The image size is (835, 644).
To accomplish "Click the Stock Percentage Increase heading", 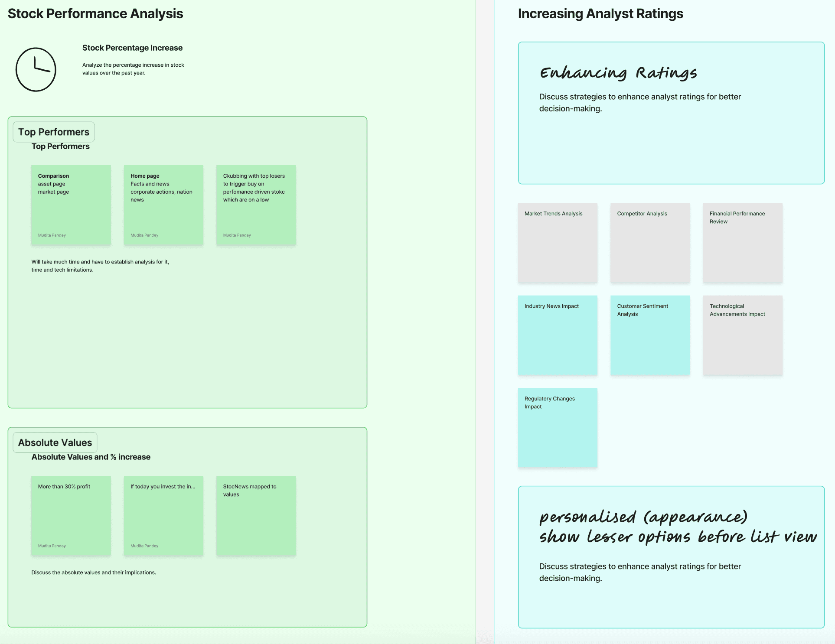I will point(132,48).
